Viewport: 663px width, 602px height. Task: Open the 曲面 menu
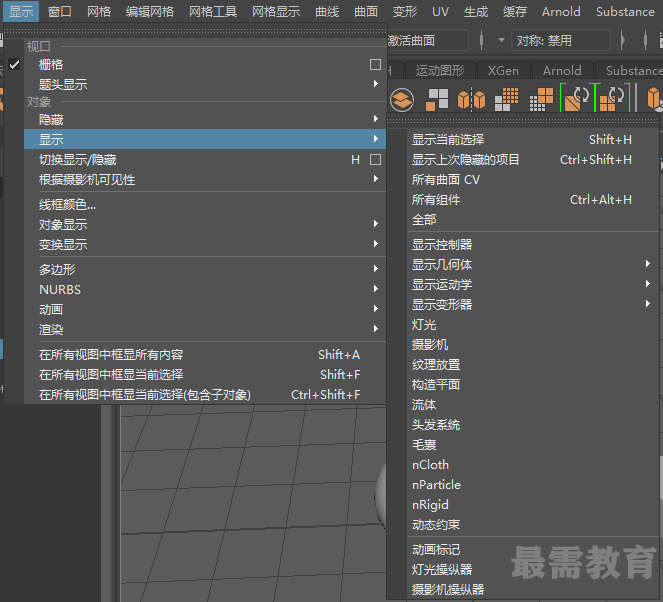pos(366,11)
